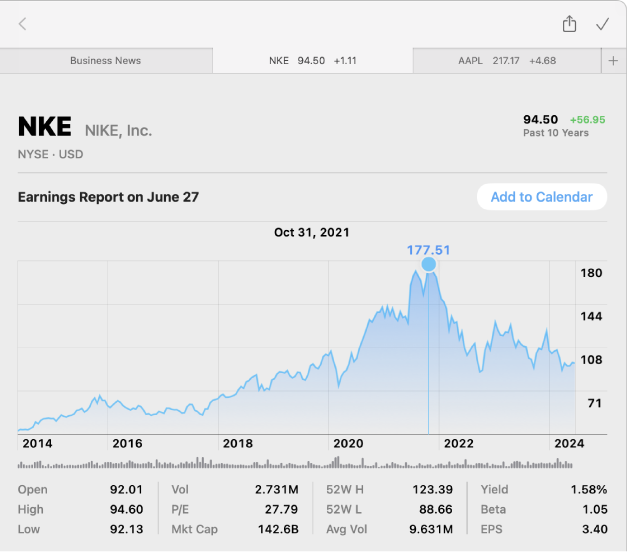Click the checkmark done icon

click(x=602, y=24)
